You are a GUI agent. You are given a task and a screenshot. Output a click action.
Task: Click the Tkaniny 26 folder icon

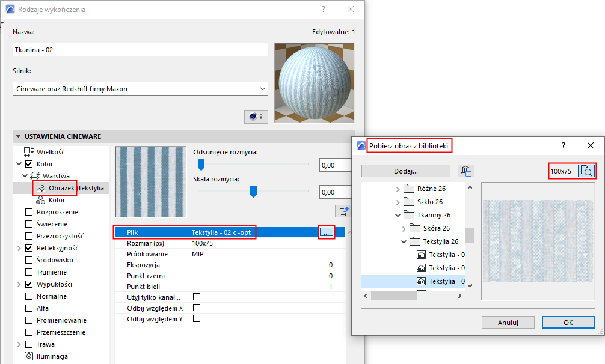(408, 214)
